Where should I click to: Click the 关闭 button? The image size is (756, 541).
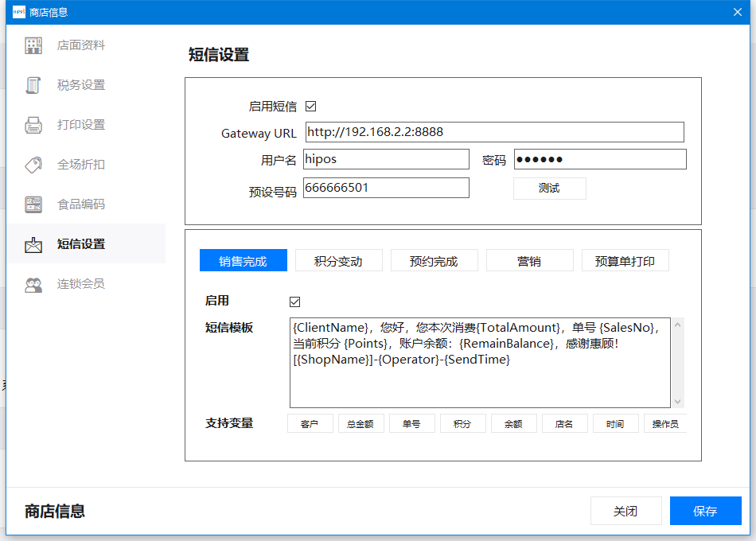pos(625,511)
